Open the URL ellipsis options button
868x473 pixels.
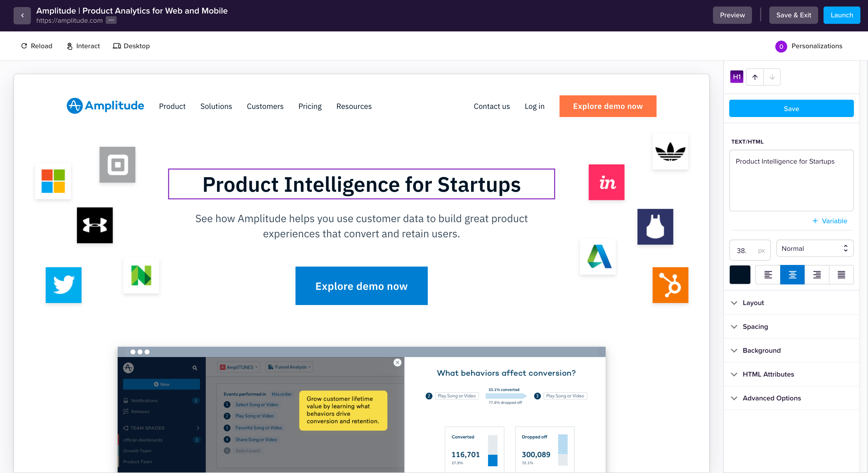[111, 20]
